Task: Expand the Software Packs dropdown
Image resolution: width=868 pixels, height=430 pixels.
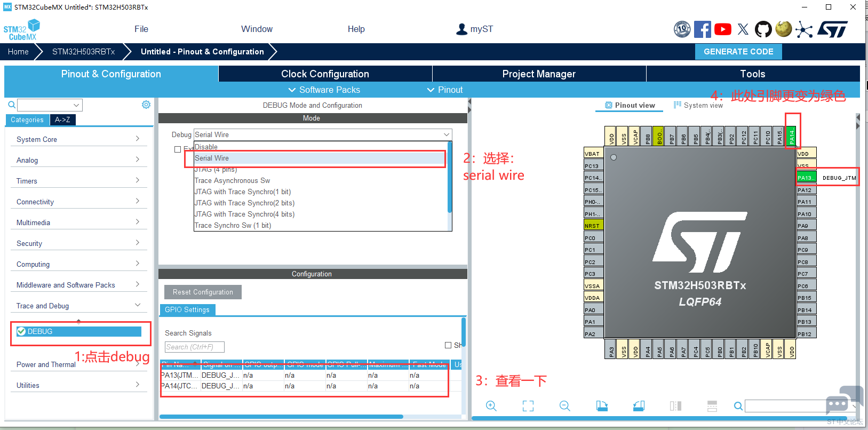Action: pos(324,90)
